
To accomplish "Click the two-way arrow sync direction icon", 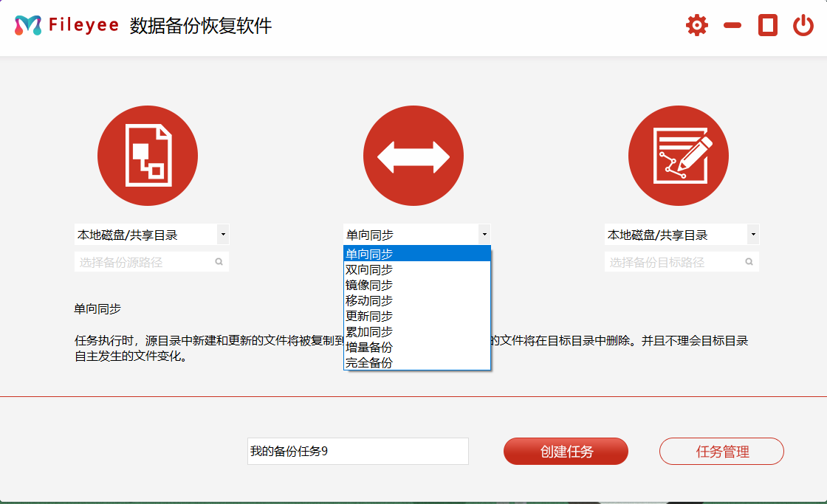I will [413, 155].
